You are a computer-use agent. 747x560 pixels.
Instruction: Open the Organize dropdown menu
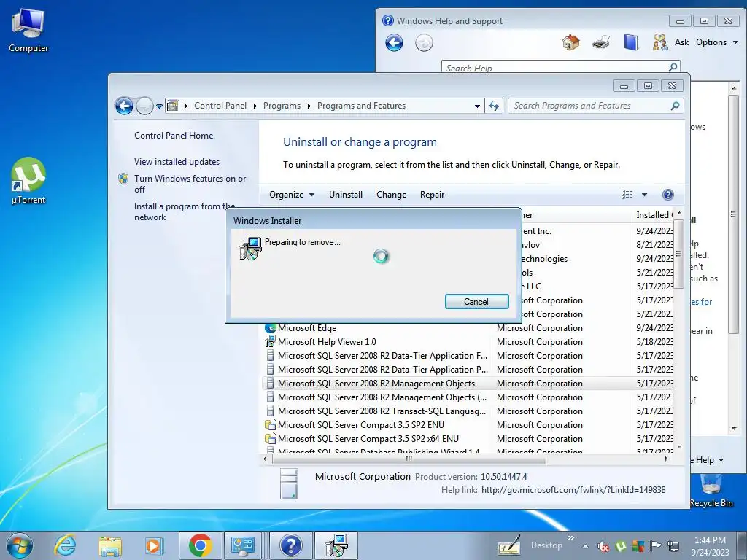(292, 194)
